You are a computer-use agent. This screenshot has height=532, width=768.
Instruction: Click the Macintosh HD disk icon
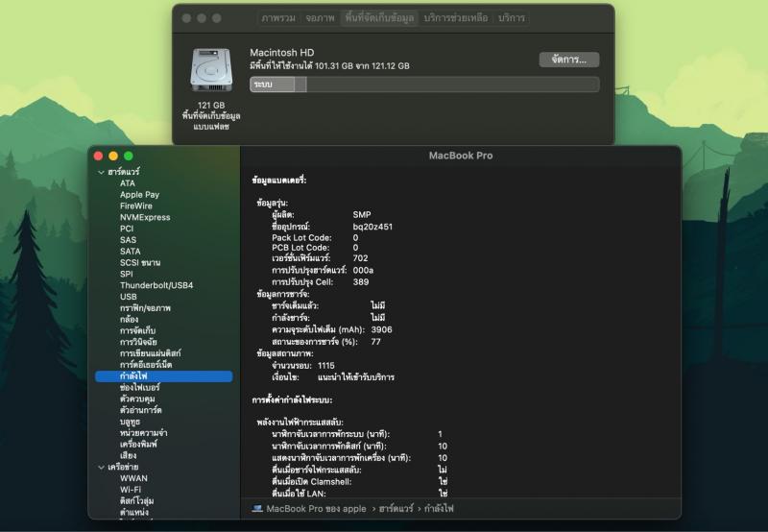(211, 70)
